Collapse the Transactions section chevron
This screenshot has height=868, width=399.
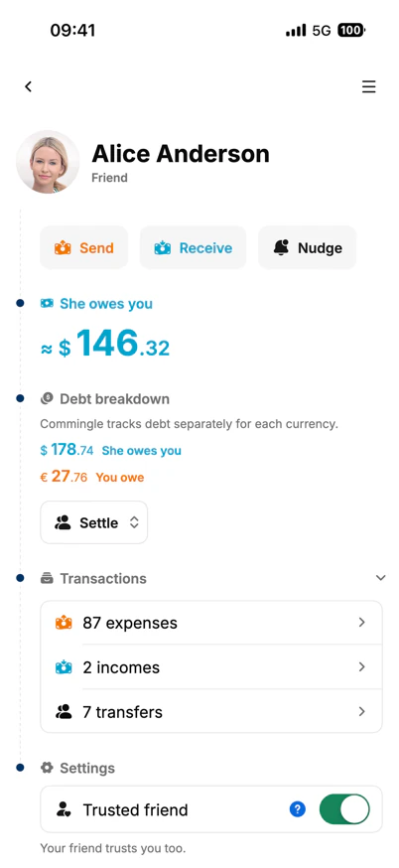(381, 578)
